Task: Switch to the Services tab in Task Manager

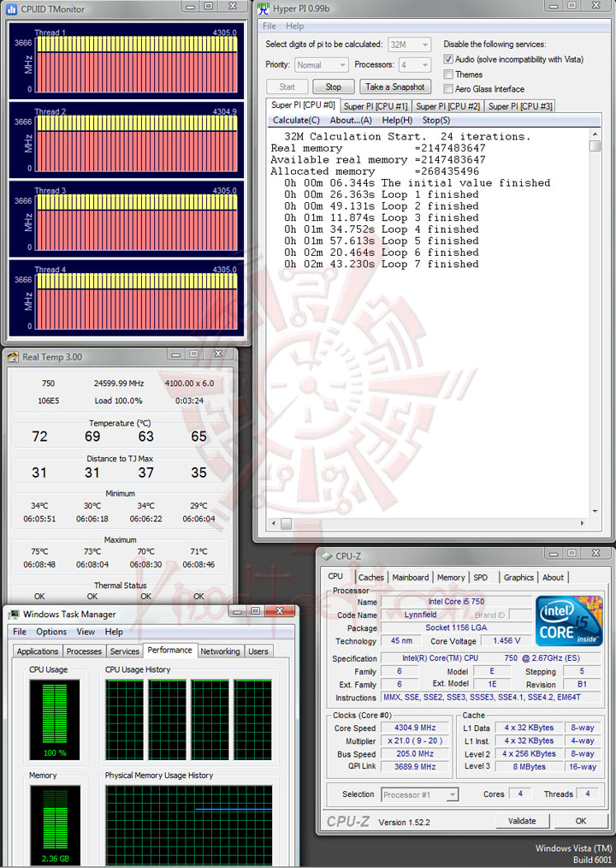Action: point(125,651)
